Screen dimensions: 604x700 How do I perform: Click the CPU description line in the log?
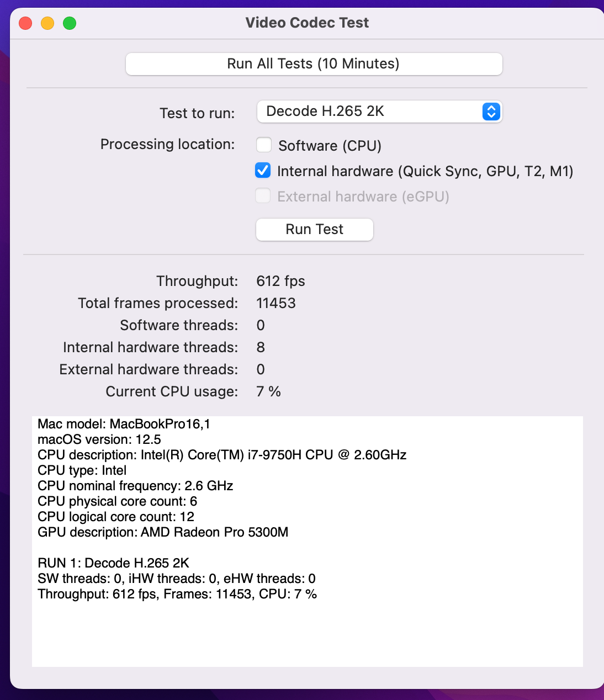[222, 455]
